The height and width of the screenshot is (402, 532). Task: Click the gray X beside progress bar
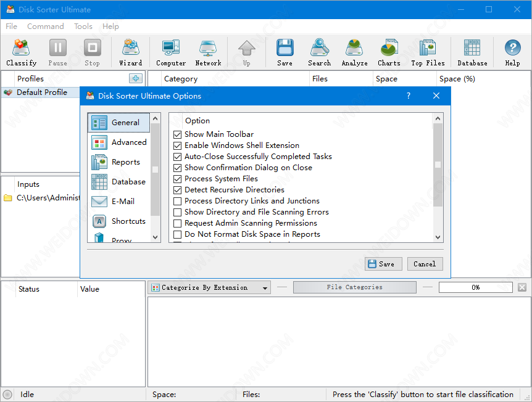522,287
